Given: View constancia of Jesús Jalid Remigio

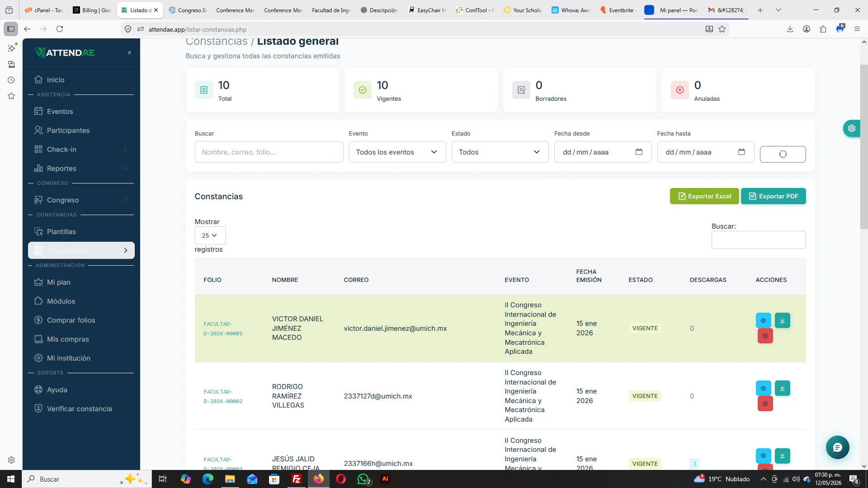Looking at the screenshot, I should (763, 456).
